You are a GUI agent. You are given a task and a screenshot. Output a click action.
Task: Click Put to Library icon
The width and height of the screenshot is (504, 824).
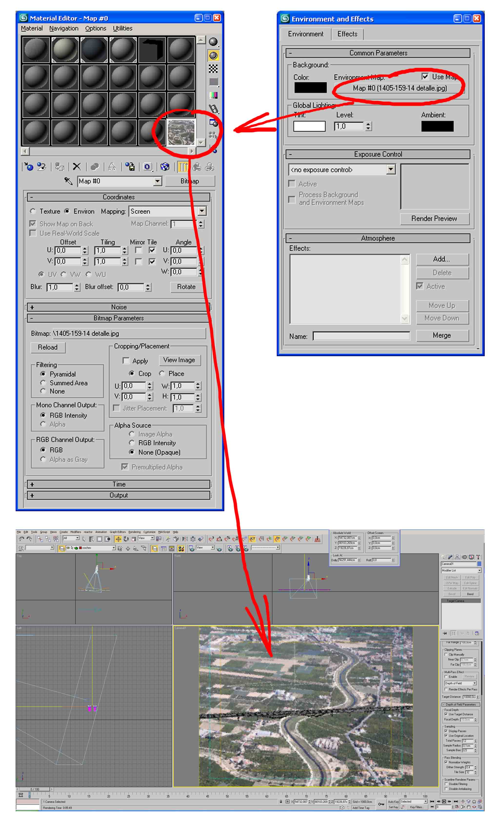tap(130, 167)
